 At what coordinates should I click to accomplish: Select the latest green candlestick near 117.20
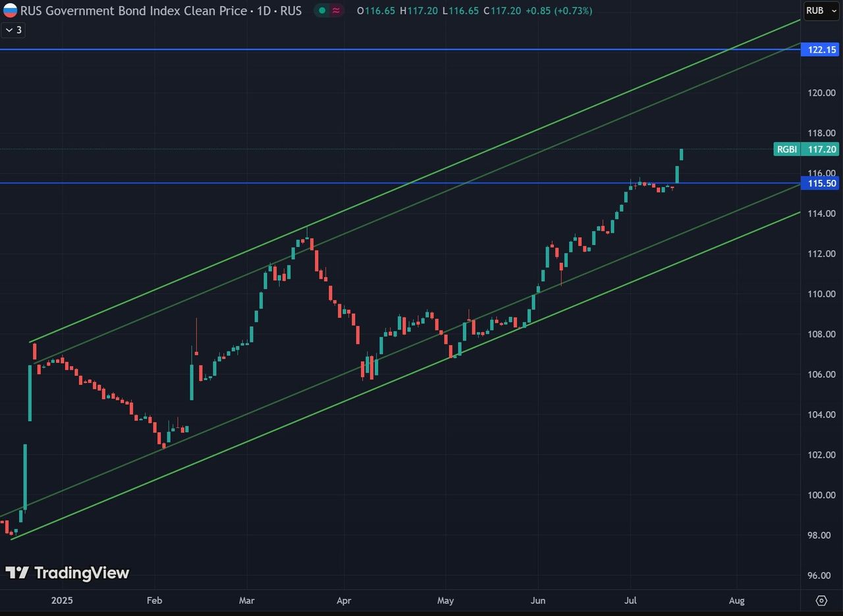pyautogui.click(x=682, y=155)
